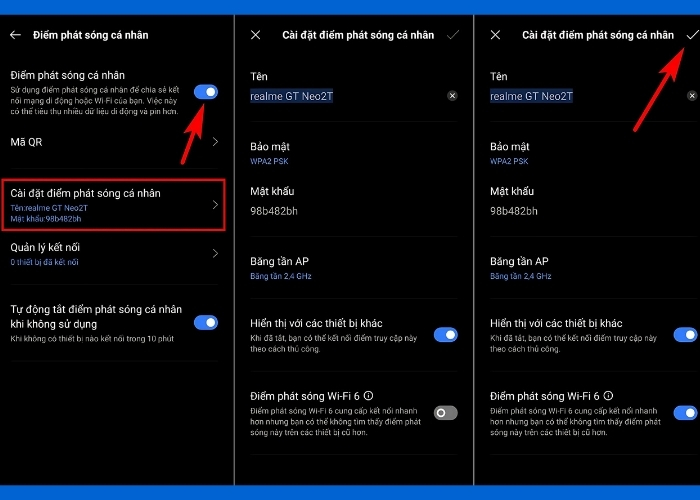The width and height of the screenshot is (700, 500).
Task: Open the Quản lý kết nối chevron
Action: pyautogui.click(x=214, y=254)
